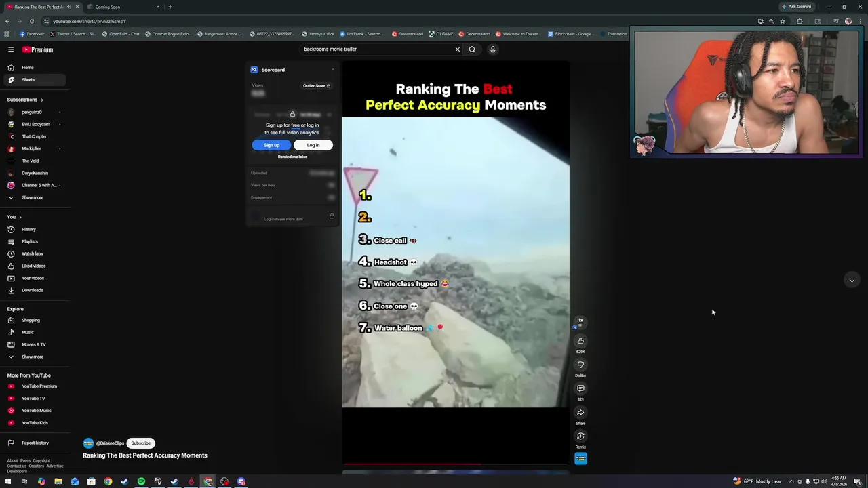Open Report history
Viewport: 868px width, 488px height.
pyautogui.click(x=33, y=443)
